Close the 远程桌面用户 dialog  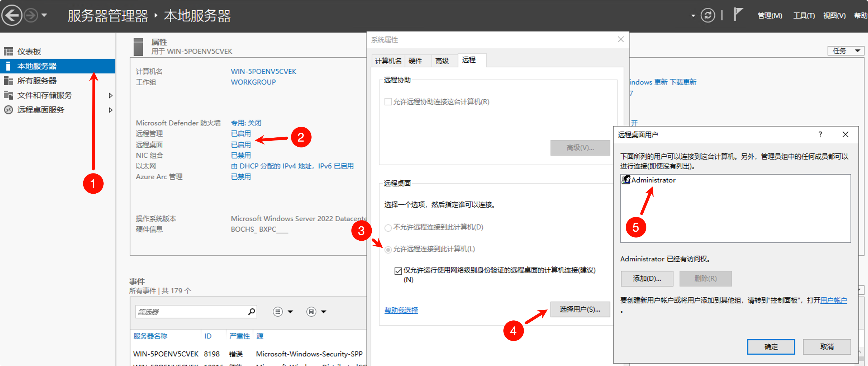pyautogui.click(x=845, y=134)
